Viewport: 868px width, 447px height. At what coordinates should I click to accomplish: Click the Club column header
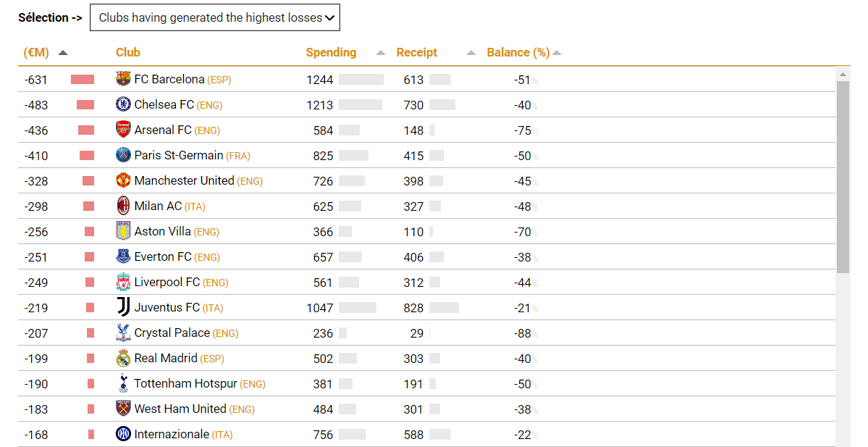click(x=128, y=52)
